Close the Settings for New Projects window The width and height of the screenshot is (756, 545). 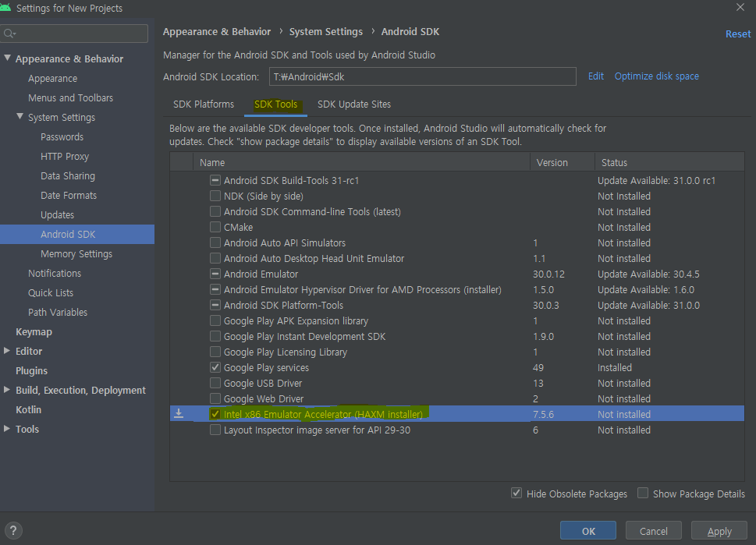740,7
